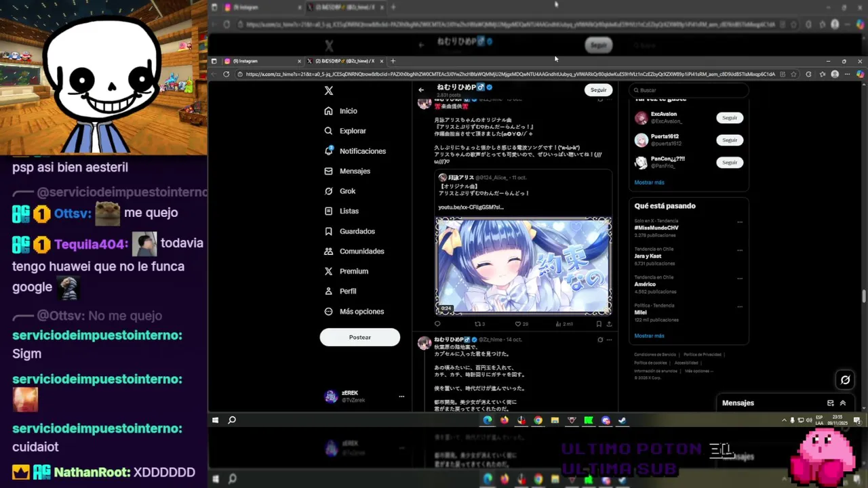The width and height of the screenshot is (868, 488).
Task: Open #MissMundoCHV trend
Action: (656, 228)
